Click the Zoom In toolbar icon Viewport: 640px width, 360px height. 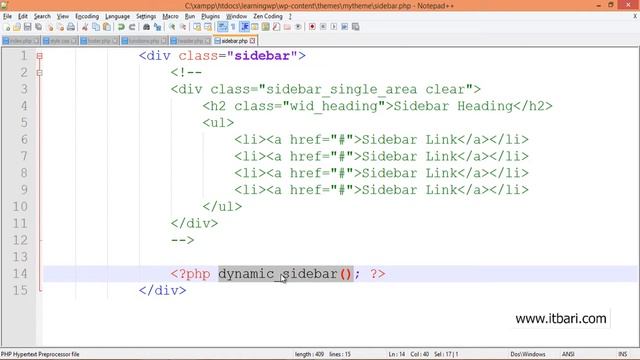click(x=172, y=27)
